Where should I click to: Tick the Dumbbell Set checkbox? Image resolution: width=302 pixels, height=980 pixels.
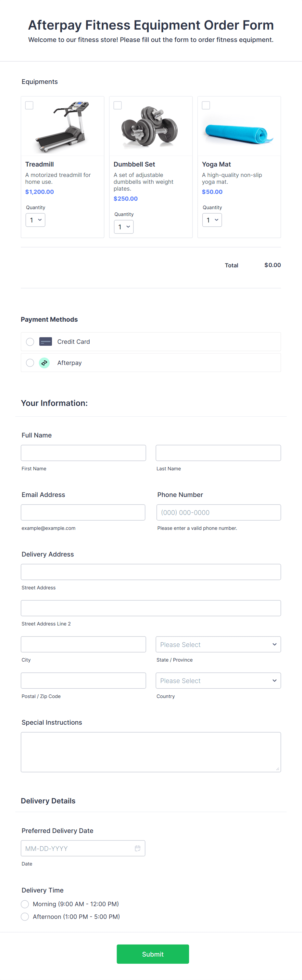[118, 105]
